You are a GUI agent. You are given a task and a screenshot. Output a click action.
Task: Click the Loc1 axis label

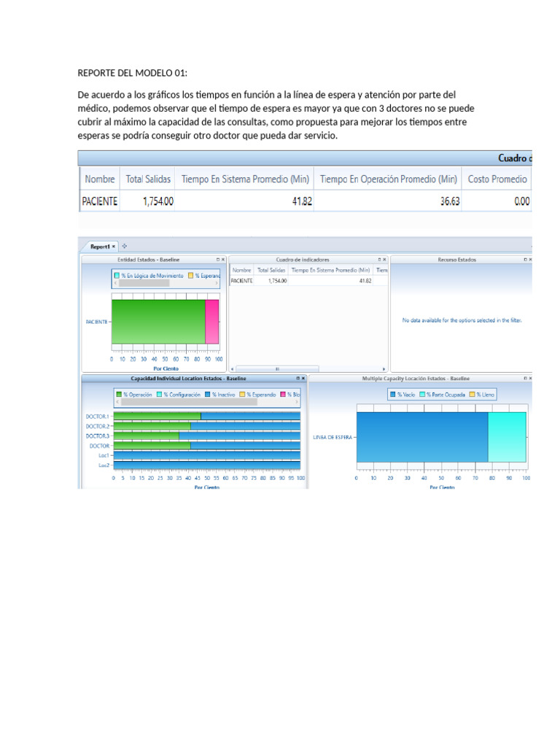(x=104, y=455)
